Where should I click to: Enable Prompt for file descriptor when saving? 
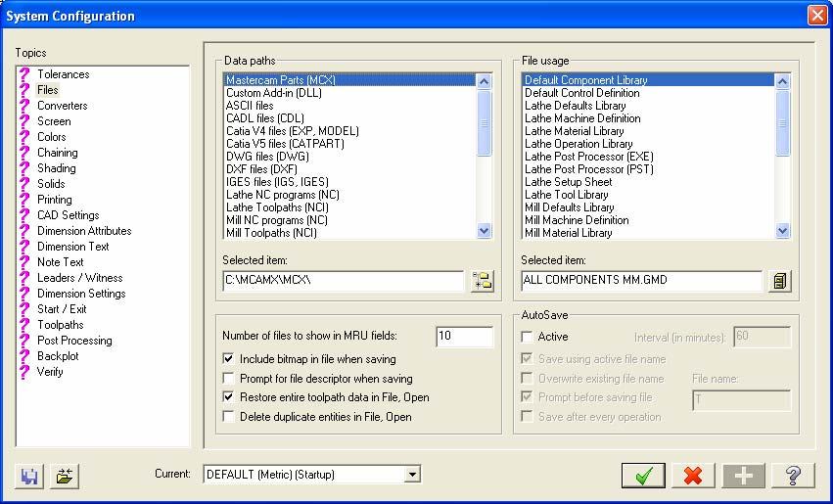(229, 379)
